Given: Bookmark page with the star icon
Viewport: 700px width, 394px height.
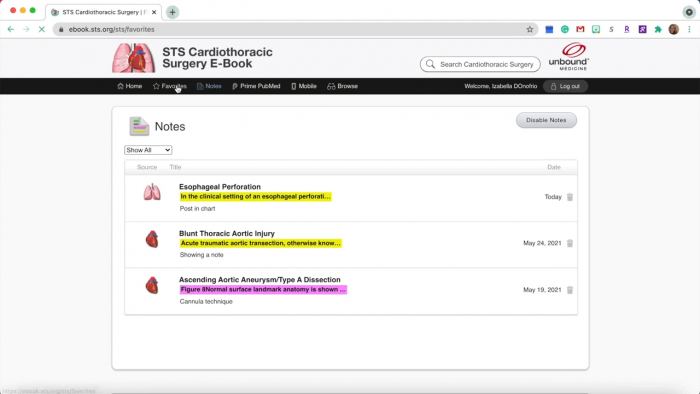Looking at the screenshot, I should pos(529,29).
